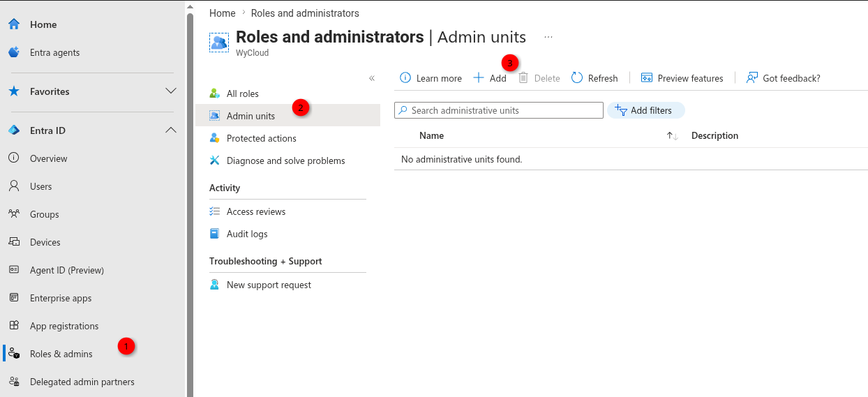Click the Users person icon

14,186
